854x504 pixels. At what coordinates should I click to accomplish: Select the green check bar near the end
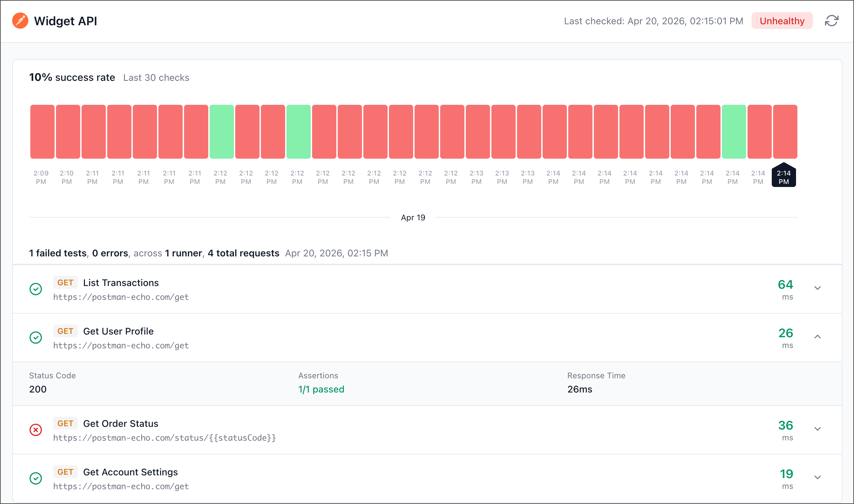(734, 132)
